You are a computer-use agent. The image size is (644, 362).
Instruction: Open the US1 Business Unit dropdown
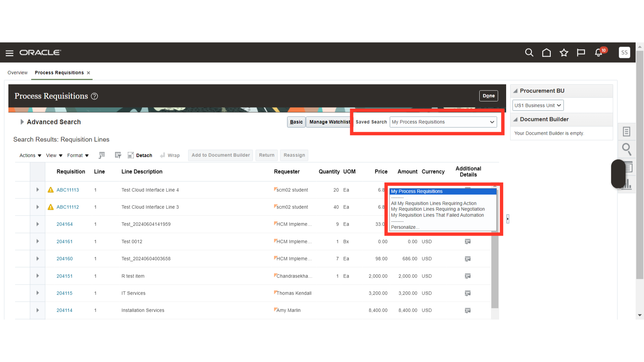click(x=538, y=105)
